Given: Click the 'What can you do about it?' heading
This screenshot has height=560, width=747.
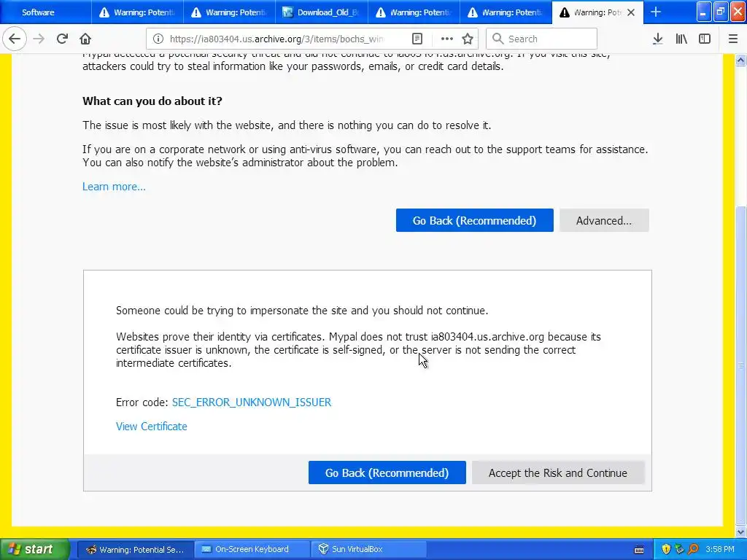Looking at the screenshot, I should [x=152, y=101].
